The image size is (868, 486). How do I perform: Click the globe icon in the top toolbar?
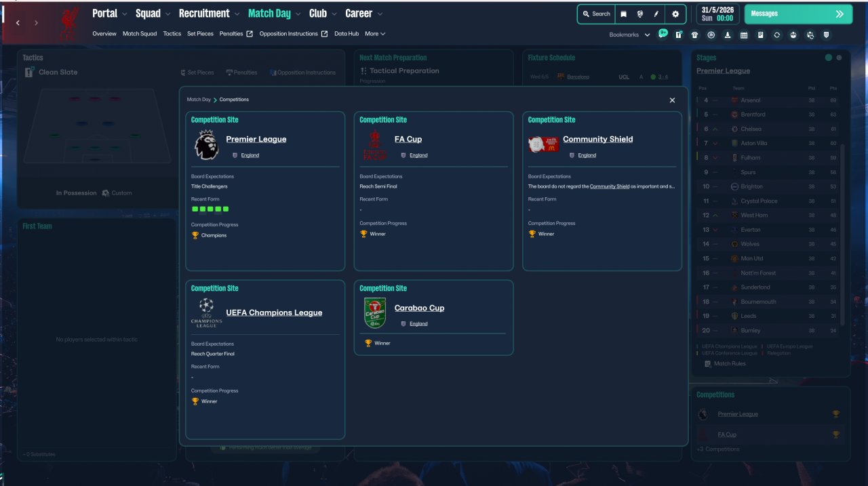coord(639,14)
